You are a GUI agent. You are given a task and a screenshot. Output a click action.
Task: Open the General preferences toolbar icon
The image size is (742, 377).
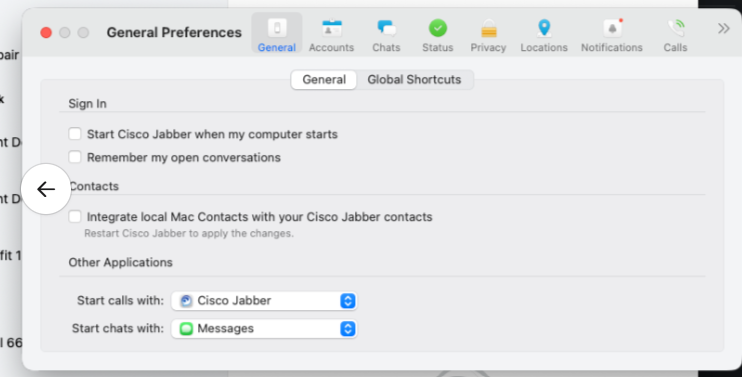click(277, 34)
